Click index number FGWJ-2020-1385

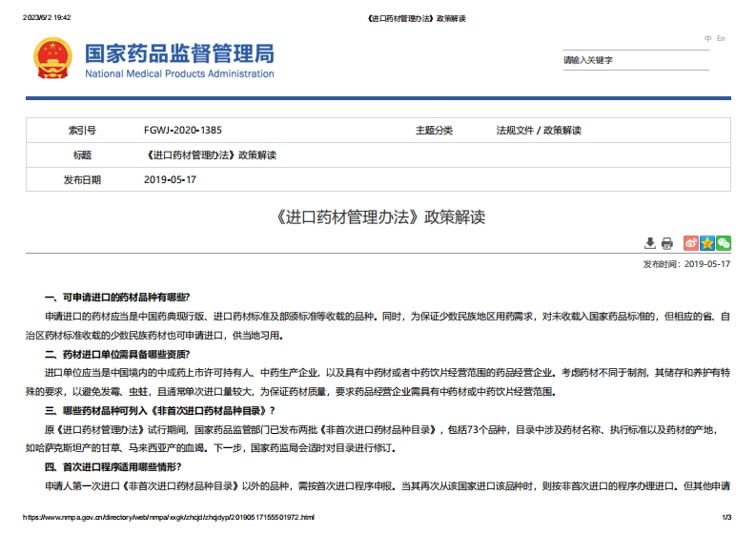click(x=182, y=131)
